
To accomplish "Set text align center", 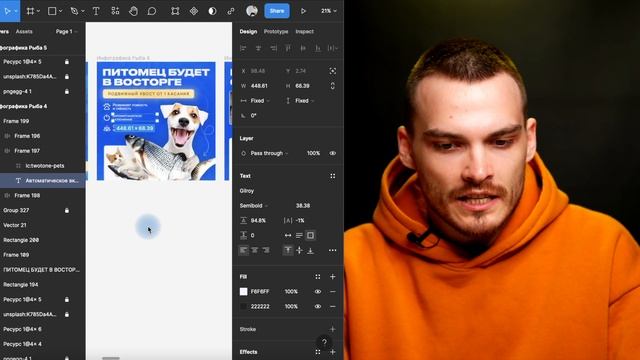I will tap(255, 250).
